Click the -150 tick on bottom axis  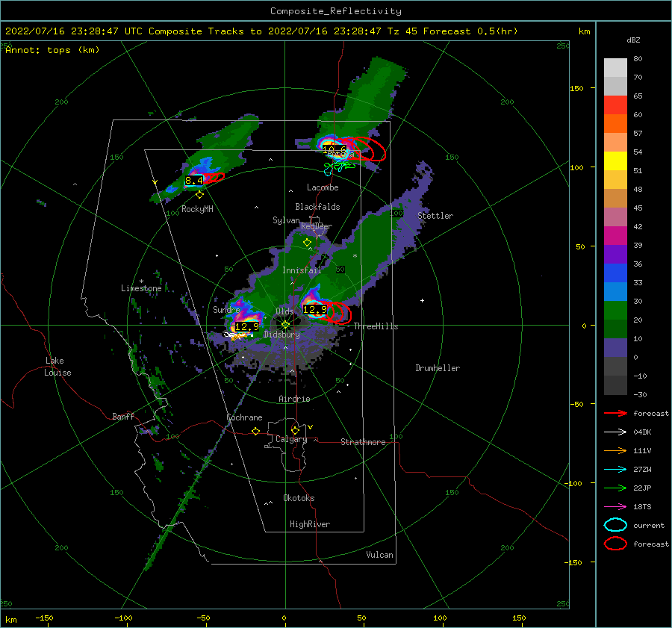[44, 618]
